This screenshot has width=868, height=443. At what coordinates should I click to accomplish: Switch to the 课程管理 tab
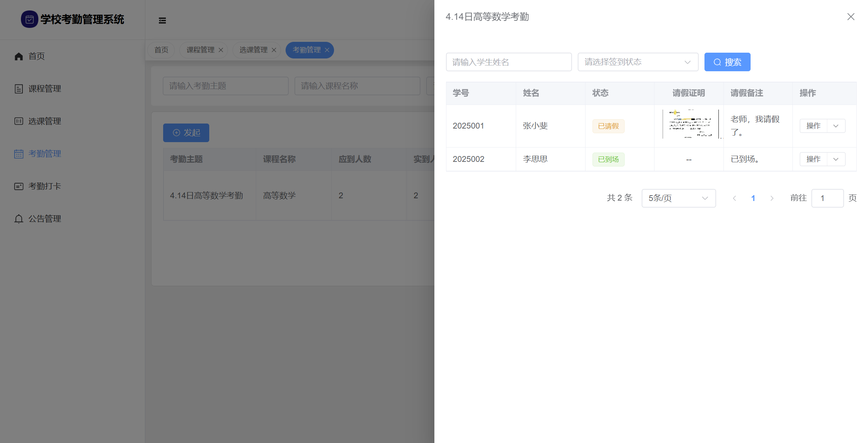click(200, 50)
